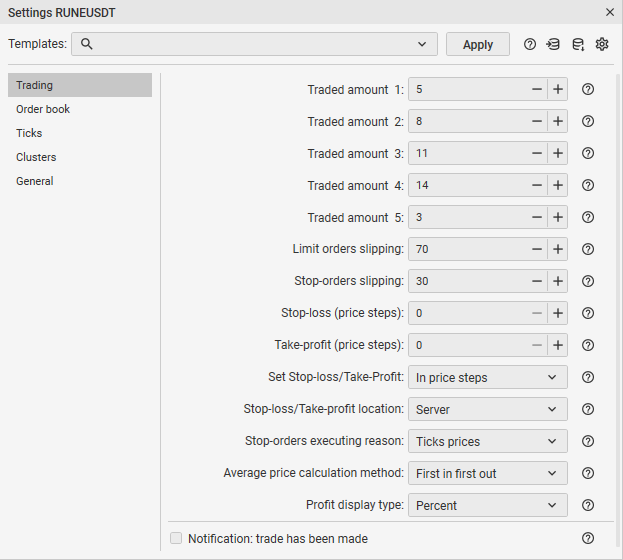Show help for Stop-loss/Take-profit location
The width and height of the screenshot is (623, 560).
click(x=588, y=409)
